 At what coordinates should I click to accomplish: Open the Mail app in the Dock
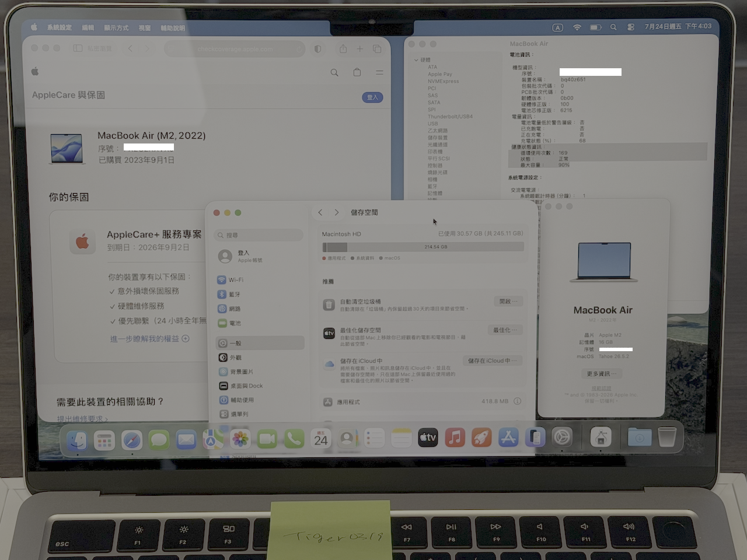tap(186, 440)
